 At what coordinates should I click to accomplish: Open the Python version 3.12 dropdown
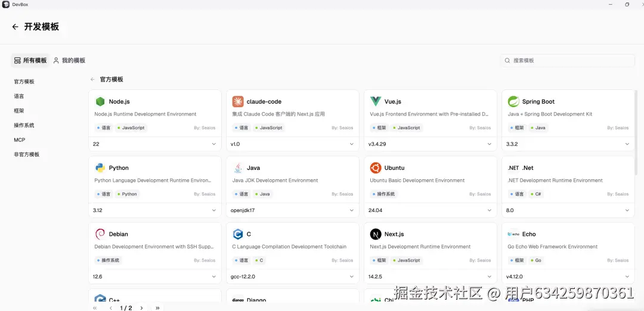tap(155, 210)
